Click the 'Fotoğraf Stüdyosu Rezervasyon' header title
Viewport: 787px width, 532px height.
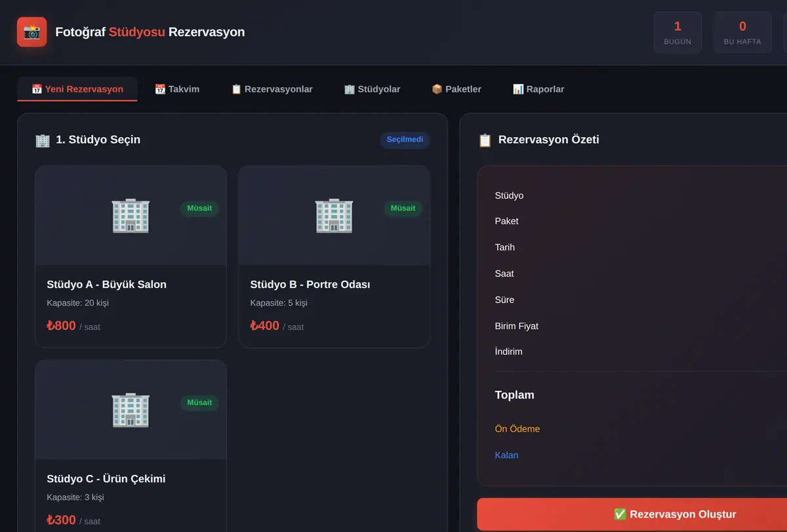[150, 32]
